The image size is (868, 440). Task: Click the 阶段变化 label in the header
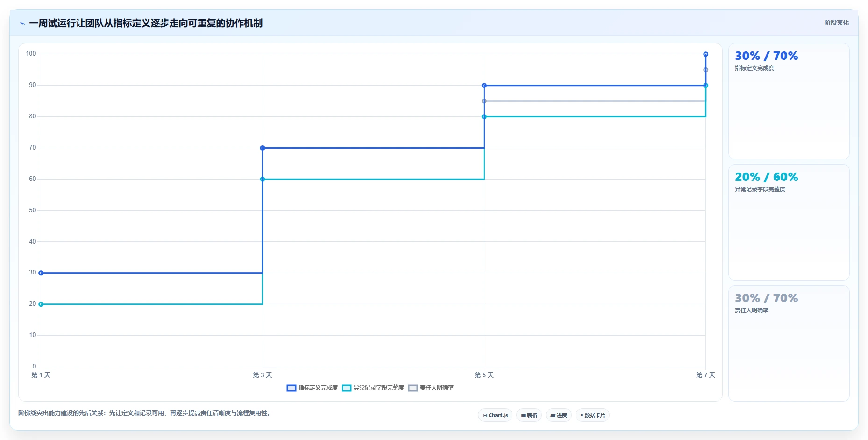pos(836,22)
